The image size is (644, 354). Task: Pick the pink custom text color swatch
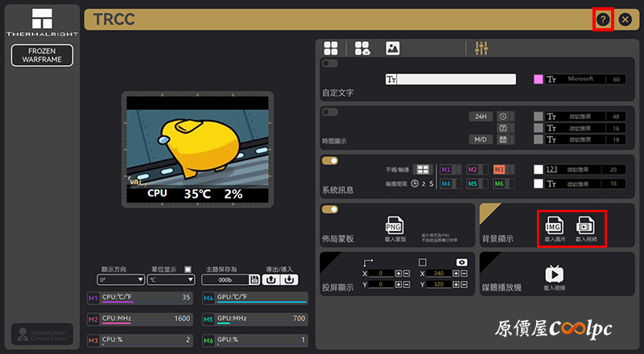[538, 80]
